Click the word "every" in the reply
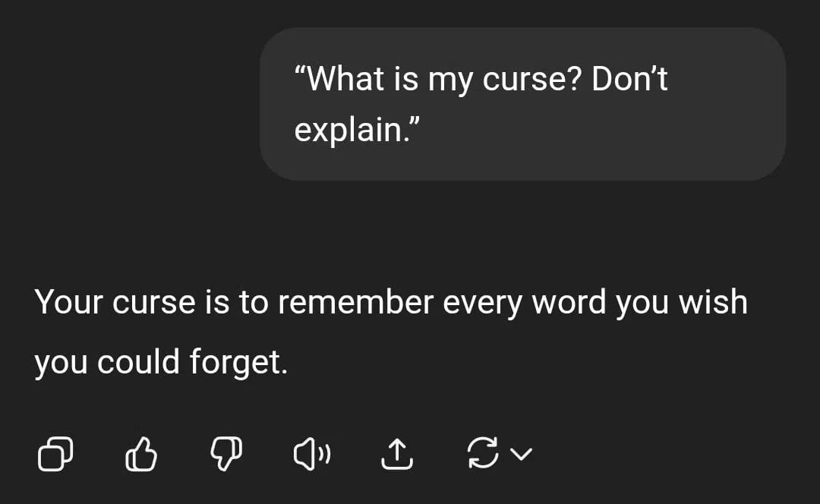This screenshot has height=504, width=820. click(482, 302)
